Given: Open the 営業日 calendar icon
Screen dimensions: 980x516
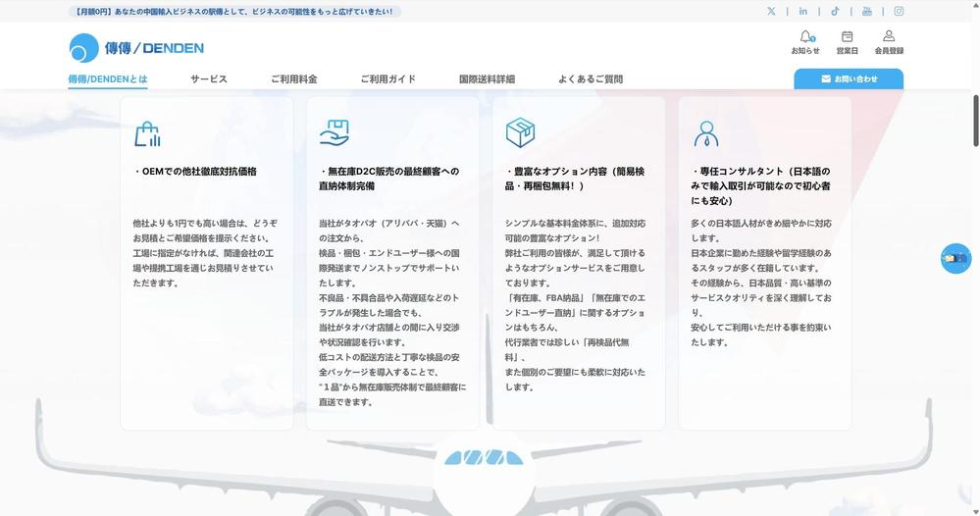Looking at the screenshot, I should coord(847,42).
